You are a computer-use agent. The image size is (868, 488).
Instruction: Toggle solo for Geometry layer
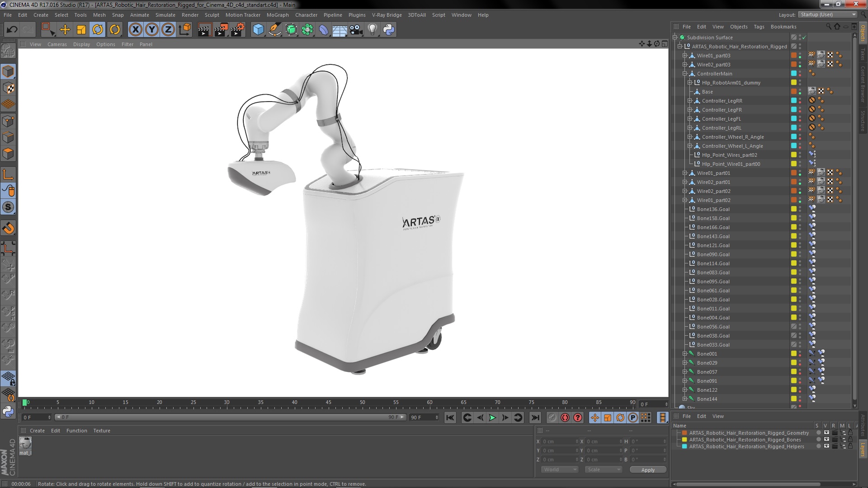[818, 433]
